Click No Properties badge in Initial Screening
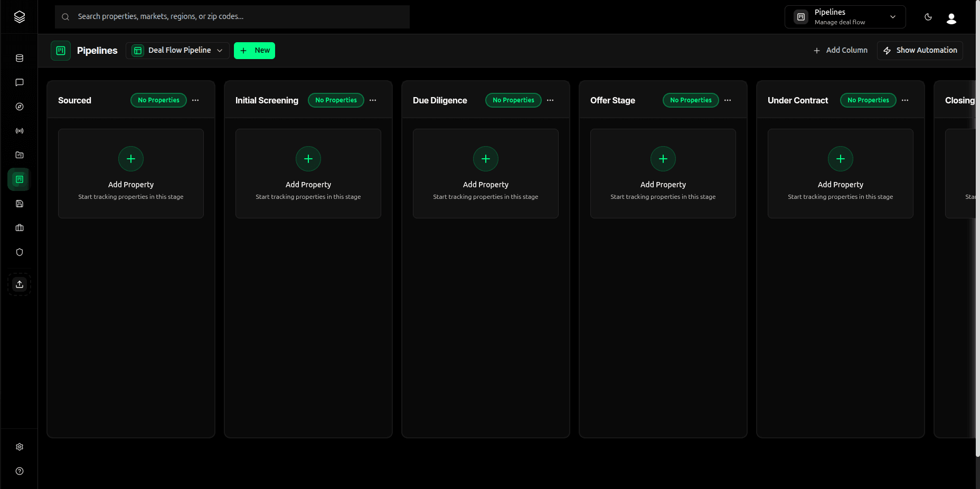Image resolution: width=980 pixels, height=489 pixels. point(336,100)
